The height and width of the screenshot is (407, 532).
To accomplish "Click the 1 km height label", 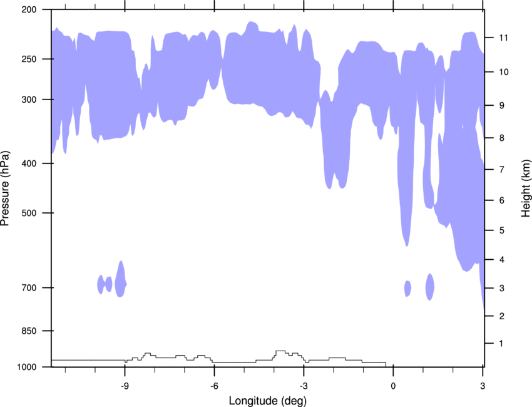I will [x=502, y=344].
